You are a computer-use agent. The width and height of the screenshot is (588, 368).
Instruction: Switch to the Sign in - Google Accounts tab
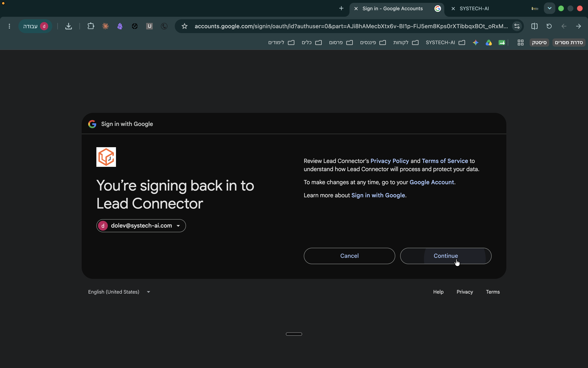(x=397, y=9)
